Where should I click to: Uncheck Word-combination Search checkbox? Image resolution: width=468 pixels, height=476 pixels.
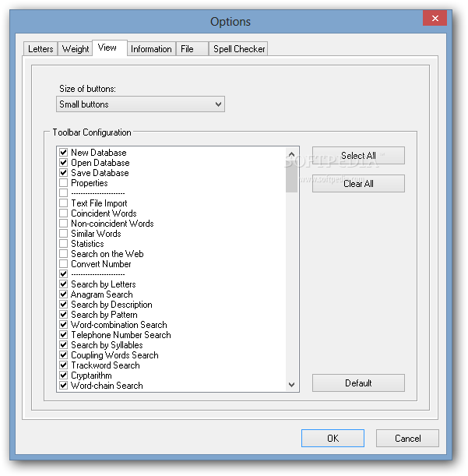click(x=63, y=325)
